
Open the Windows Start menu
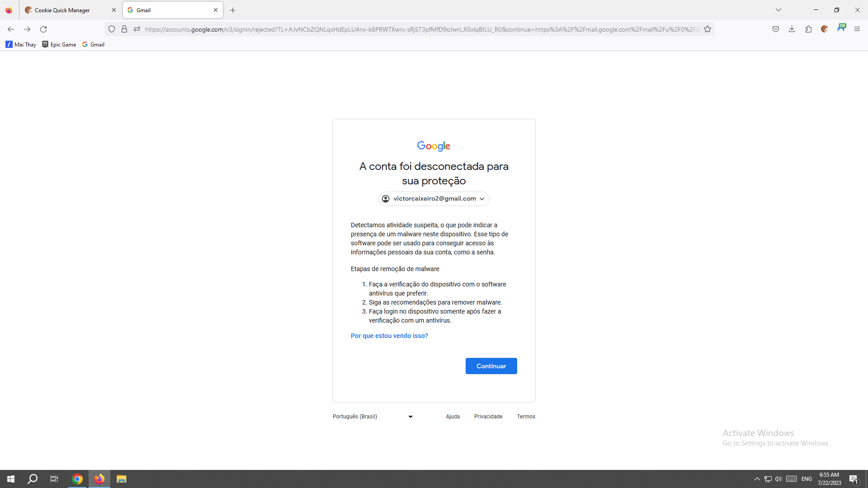coord(11,479)
